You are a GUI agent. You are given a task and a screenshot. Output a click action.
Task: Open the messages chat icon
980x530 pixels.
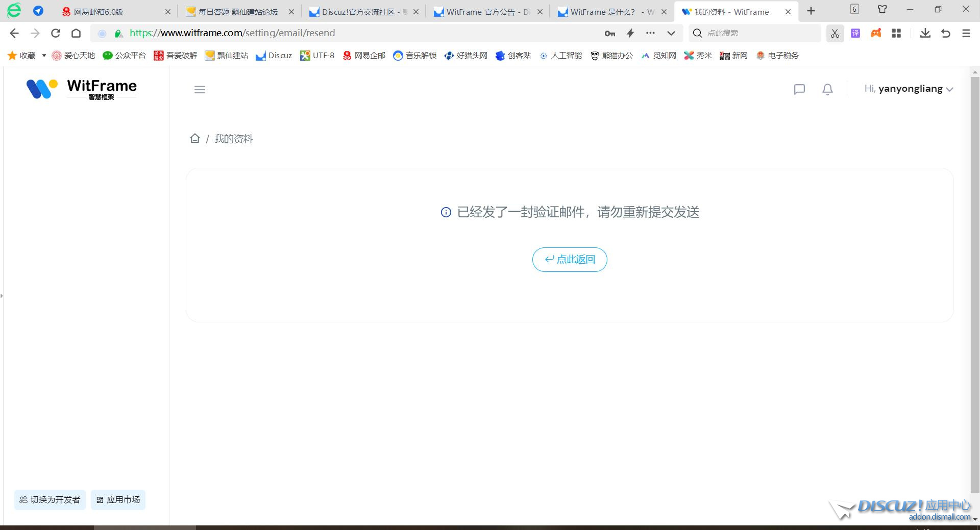click(x=799, y=90)
